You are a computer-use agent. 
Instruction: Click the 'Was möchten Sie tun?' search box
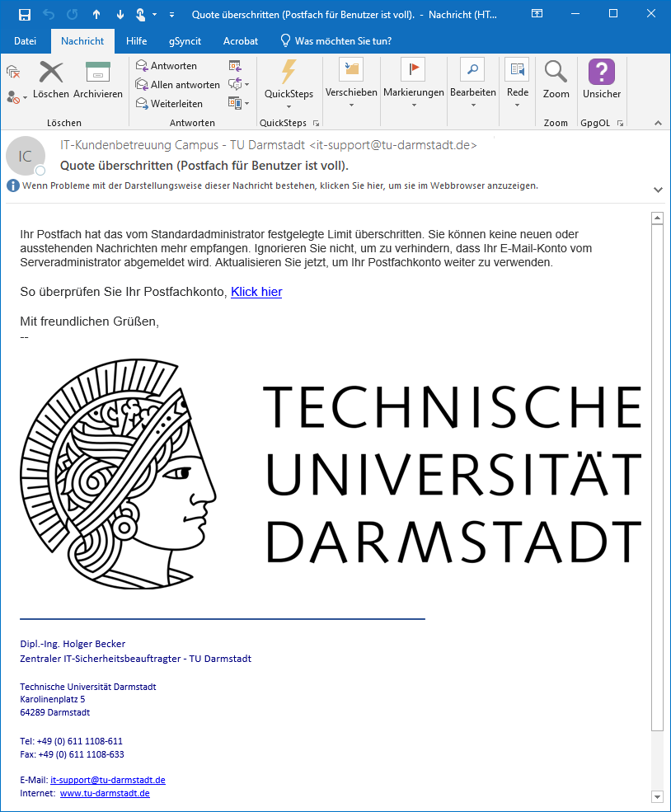pos(336,41)
